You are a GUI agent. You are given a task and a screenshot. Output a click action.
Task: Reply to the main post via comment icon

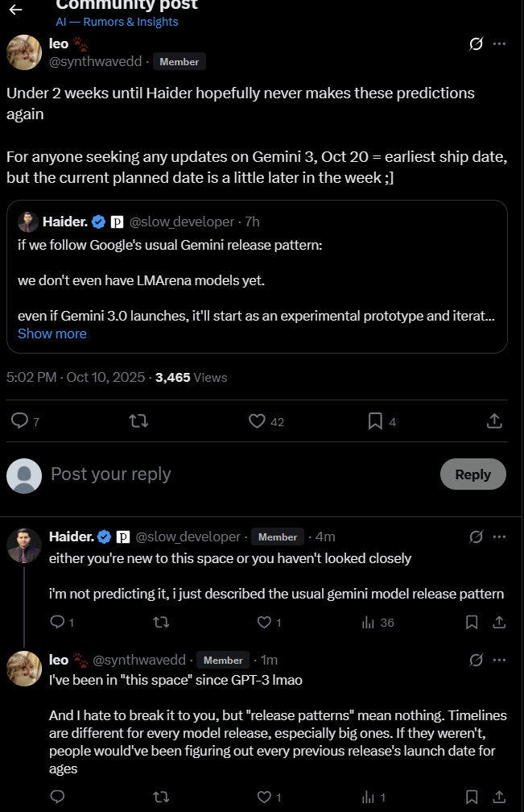tap(21, 420)
